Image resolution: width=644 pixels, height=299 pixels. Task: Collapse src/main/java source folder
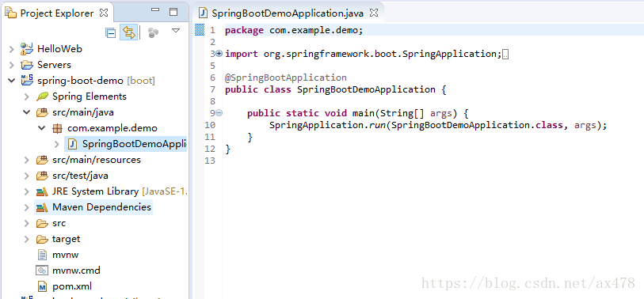coord(27,112)
